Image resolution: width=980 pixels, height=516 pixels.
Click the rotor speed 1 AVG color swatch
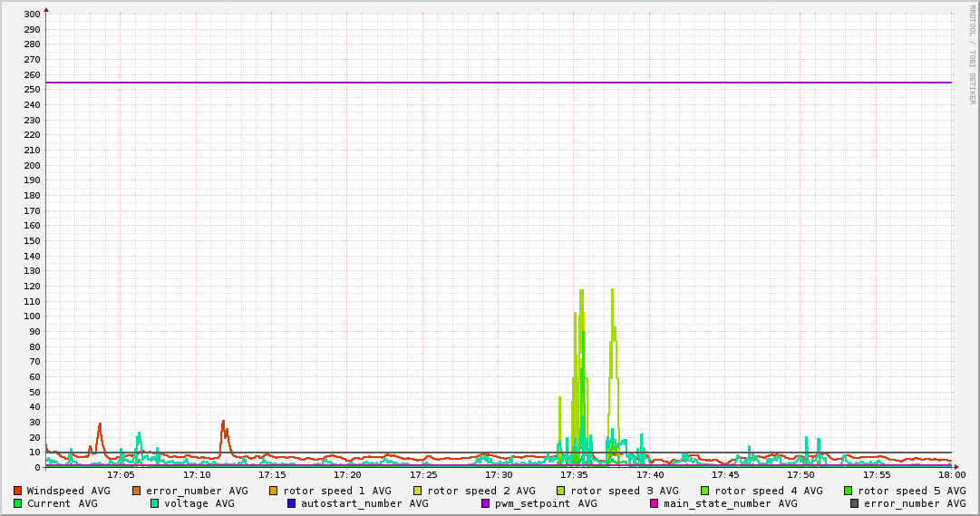[274, 491]
